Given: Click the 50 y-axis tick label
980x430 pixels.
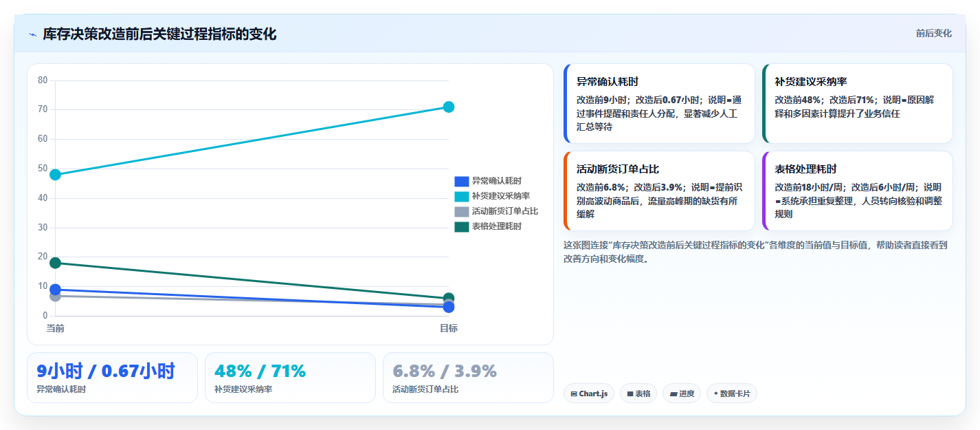Looking at the screenshot, I should [43, 169].
